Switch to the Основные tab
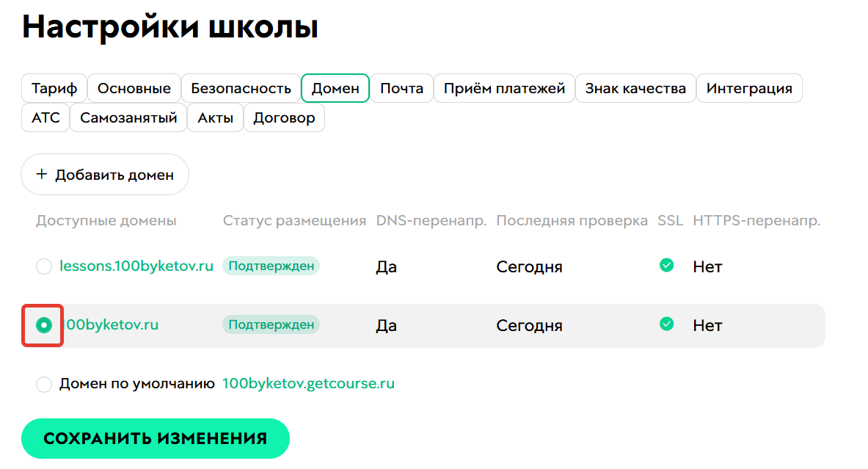868x469 pixels. (134, 88)
